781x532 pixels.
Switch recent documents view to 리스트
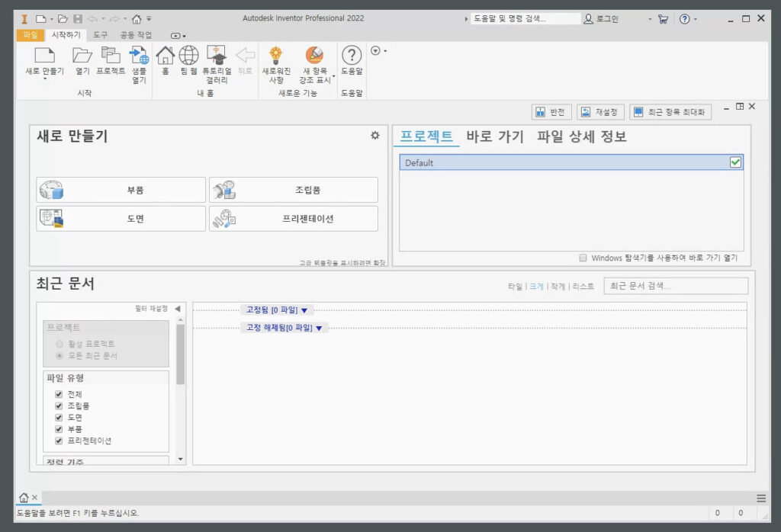[583, 286]
